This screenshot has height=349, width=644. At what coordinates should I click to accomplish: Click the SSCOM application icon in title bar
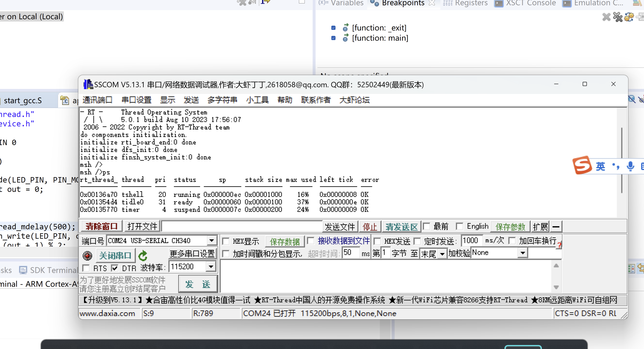(x=88, y=84)
